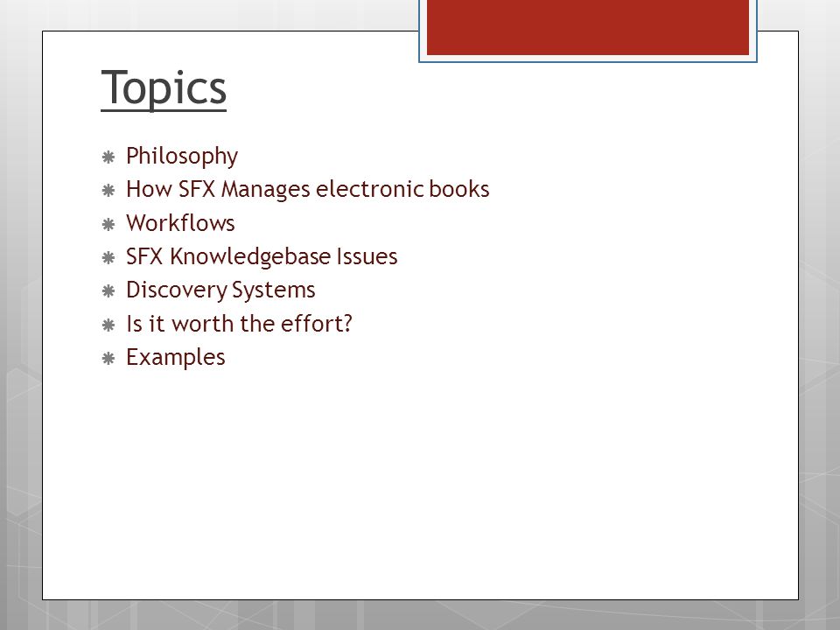Click the blue border of the red box

pos(588,61)
